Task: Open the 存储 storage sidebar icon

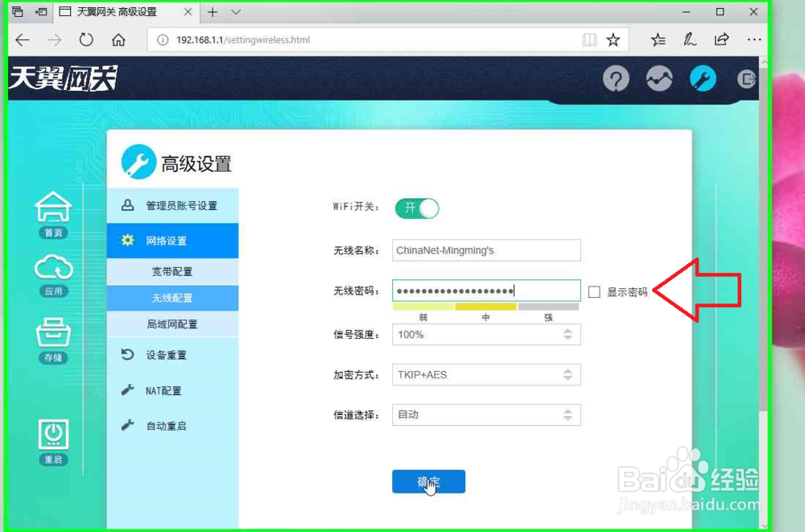Action: [53, 336]
